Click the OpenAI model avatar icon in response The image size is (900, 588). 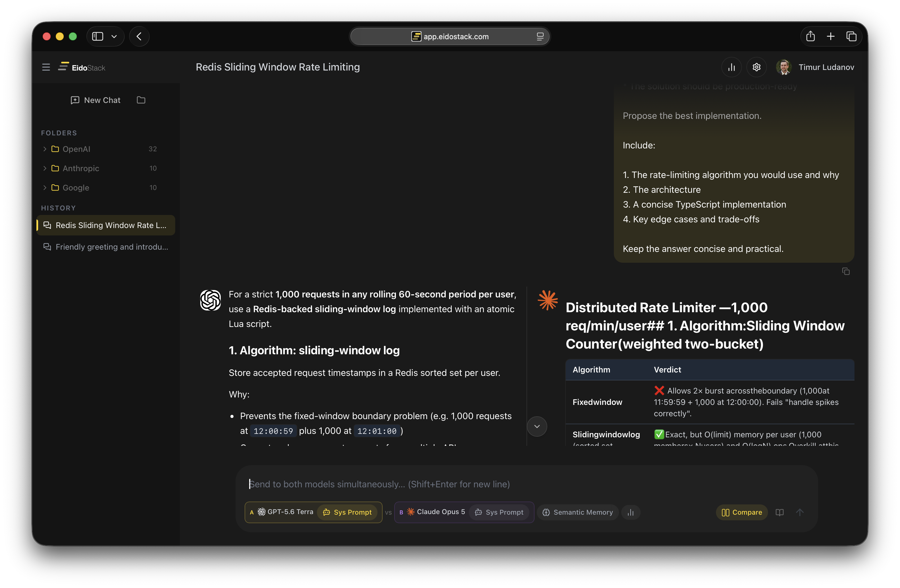click(x=210, y=301)
